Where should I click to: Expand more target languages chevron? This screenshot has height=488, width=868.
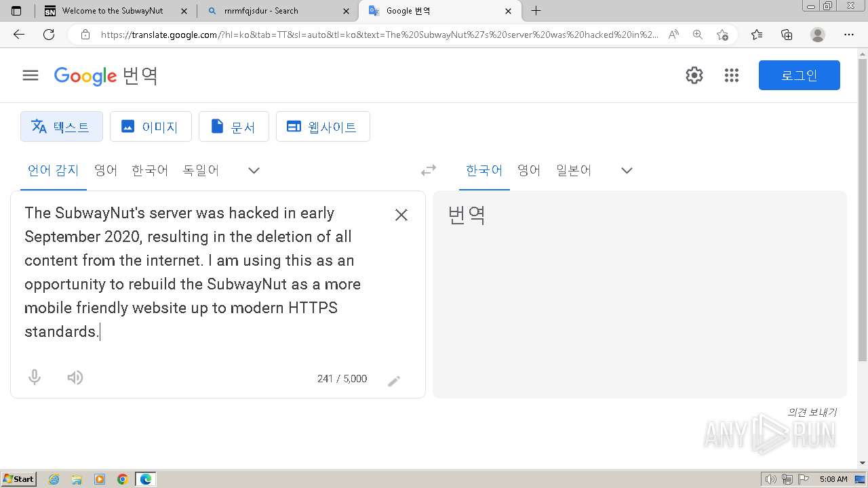627,170
